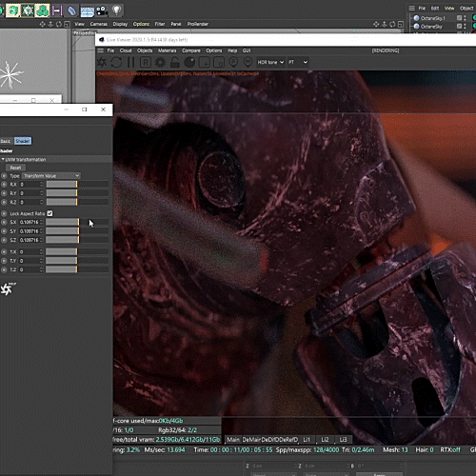This screenshot has height=476, width=476.
Task: Select OctaneSky.1 in Object Manager
Action: tap(433, 18)
